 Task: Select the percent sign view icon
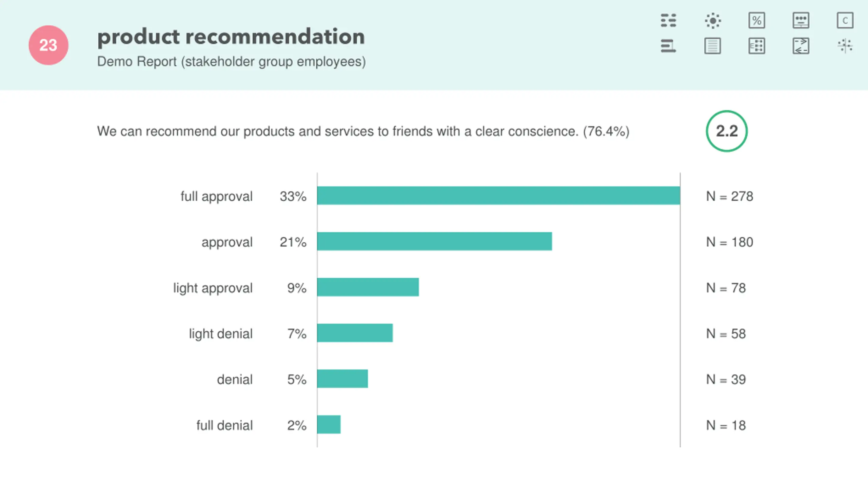(x=757, y=20)
